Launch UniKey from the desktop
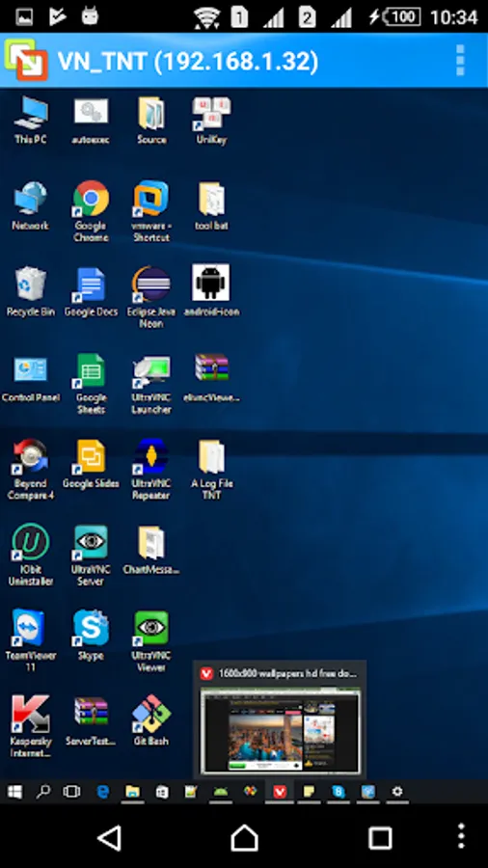This screenshot has height=868, width=488. (x=211, y=121)
